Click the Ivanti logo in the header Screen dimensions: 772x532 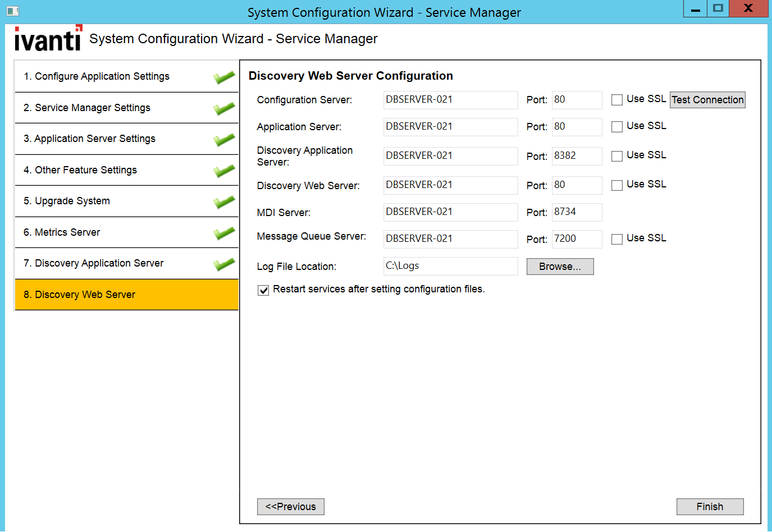[x=48, y=39]
